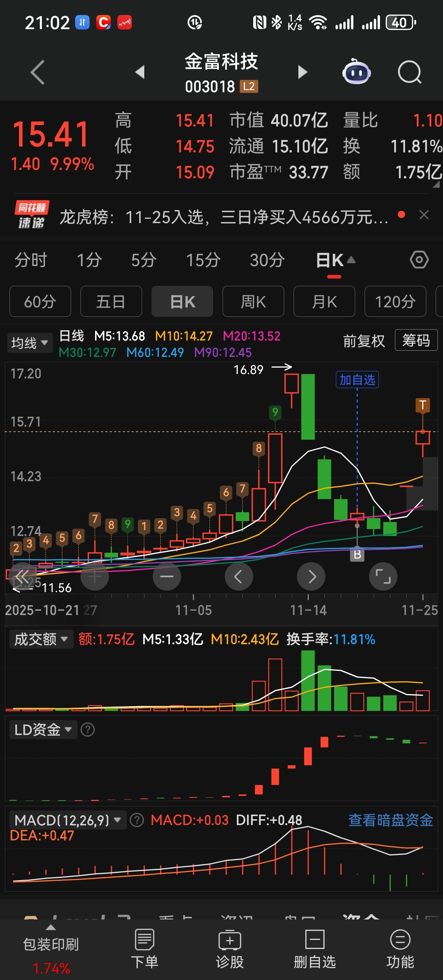Select the 月K period button
The image size is (443, 980).
point(324,302)
